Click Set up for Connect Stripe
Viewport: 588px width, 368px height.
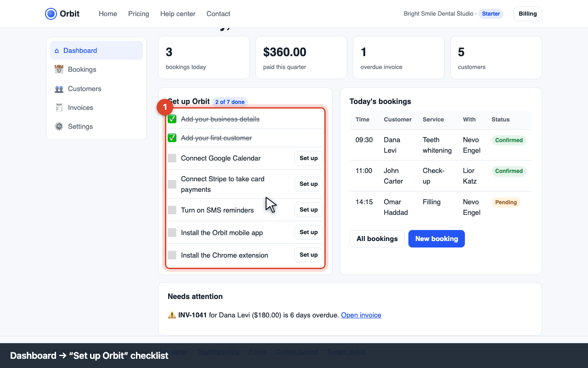pos(309,184)
